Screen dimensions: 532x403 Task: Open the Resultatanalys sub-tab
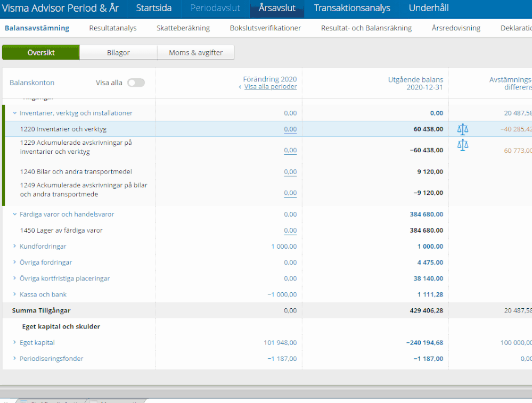[112, 28]
